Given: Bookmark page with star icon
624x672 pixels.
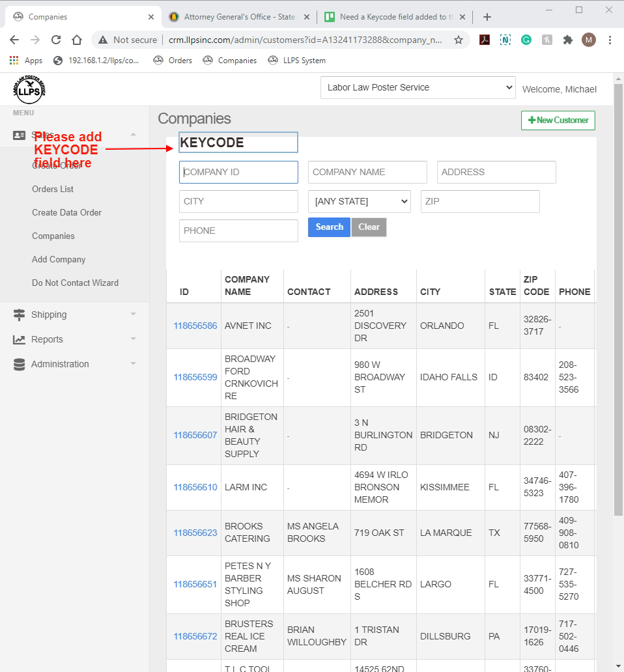Looking at the screenshot, I should point(459,40).
